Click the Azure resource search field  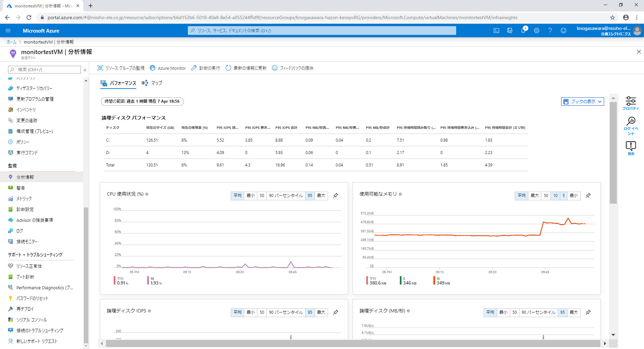pos(322,31)
